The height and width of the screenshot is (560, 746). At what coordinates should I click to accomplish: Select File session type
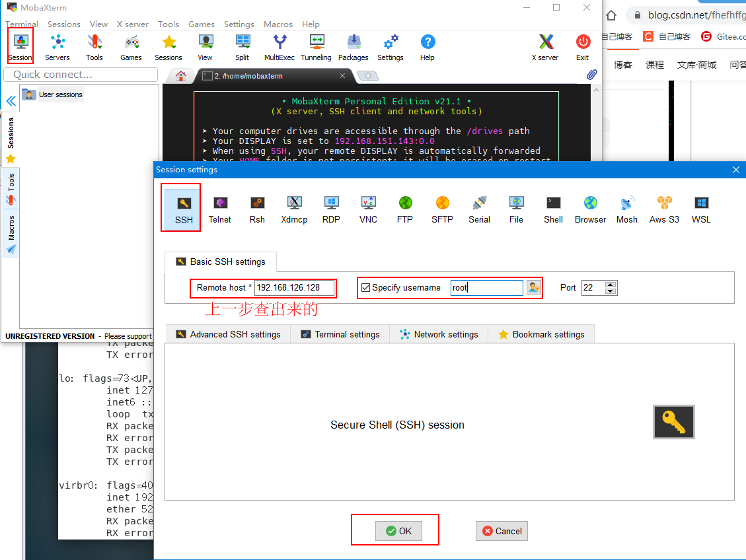point(516,209)
